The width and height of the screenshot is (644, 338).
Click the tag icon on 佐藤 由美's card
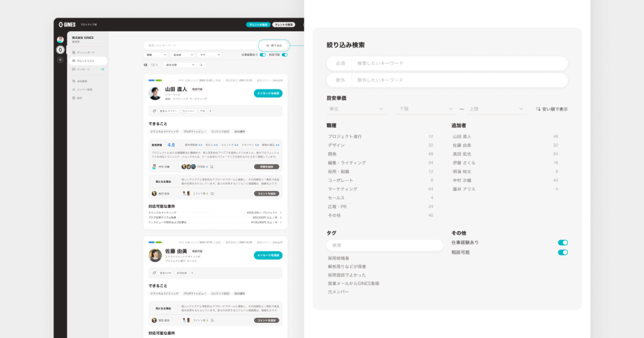pos(154,273)
